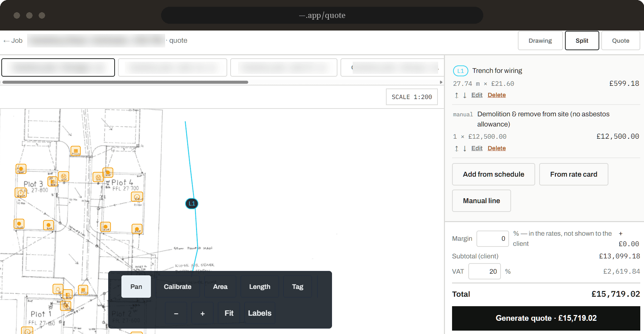Select the Tag tool
Image resolution: width=644 pixels, height=334 pixels.
[x=297, y=287]
